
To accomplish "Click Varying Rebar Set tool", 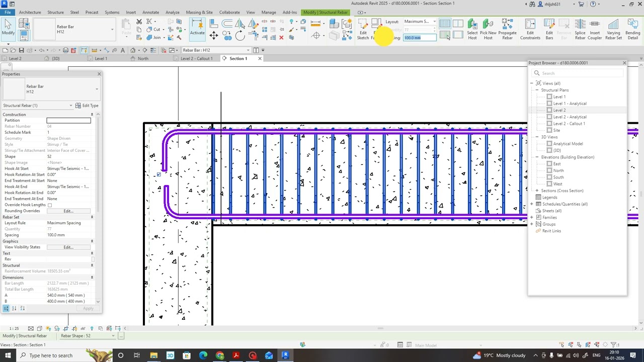I will point(613,29).
